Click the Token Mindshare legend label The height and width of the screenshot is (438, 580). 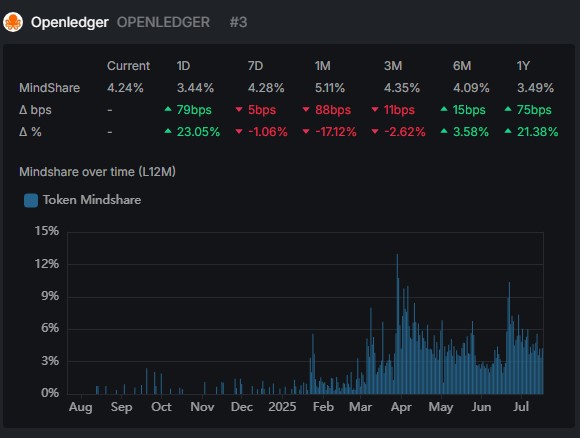click(92, 200)
